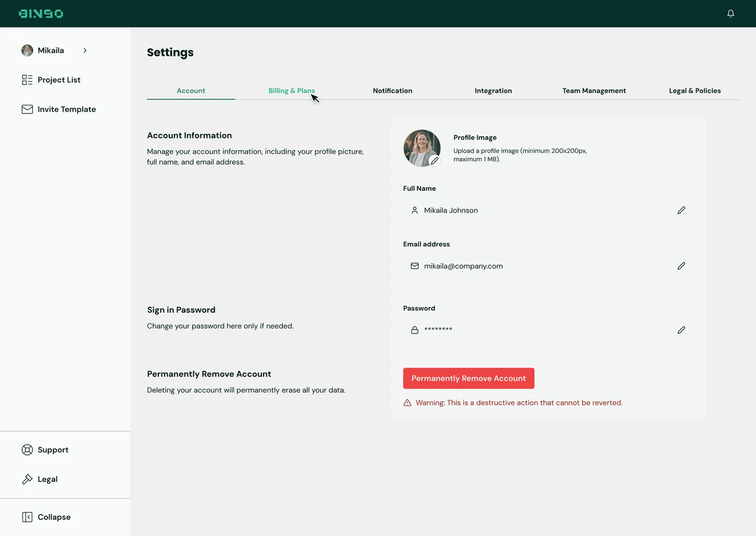The image size is (756, 536).
Task: Click 'Upload a profile image' description
Action: tap(520, 155)
